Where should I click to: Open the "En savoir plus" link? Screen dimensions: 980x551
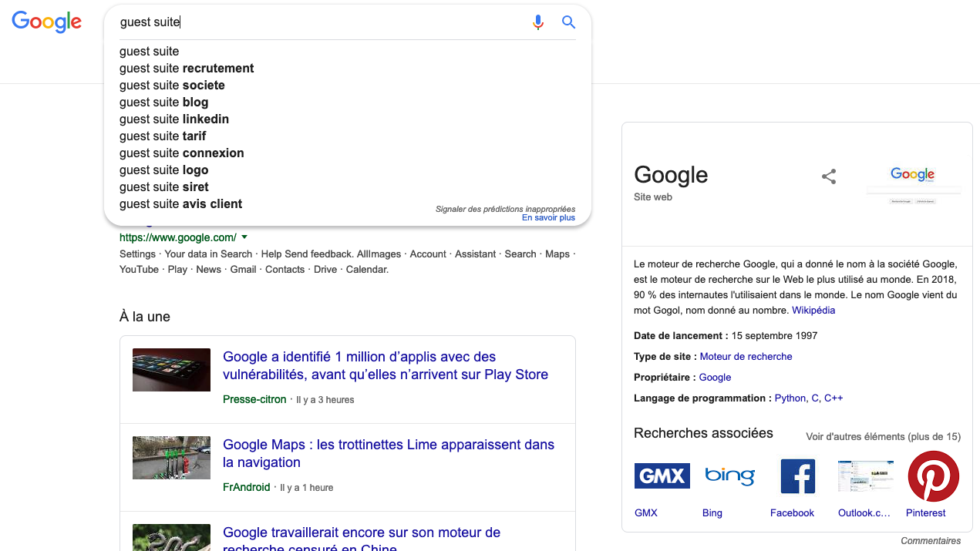pos(548,218)
